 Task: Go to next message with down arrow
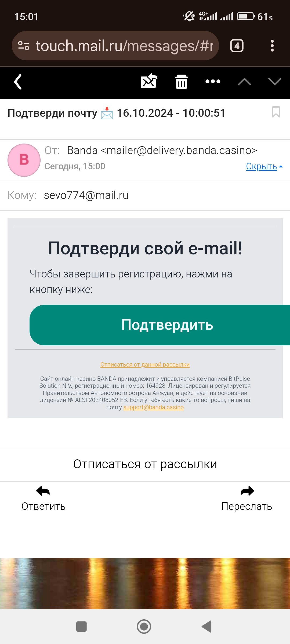point(275,82)
